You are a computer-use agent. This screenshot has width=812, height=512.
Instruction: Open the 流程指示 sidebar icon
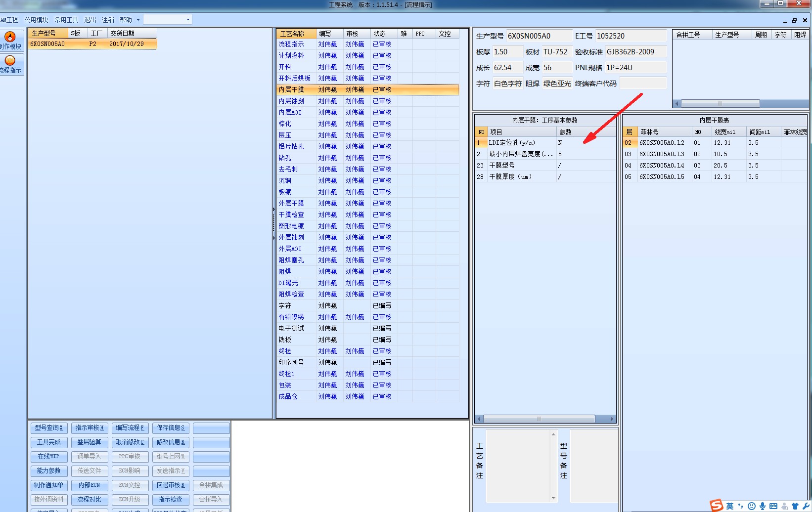[11, 64]
